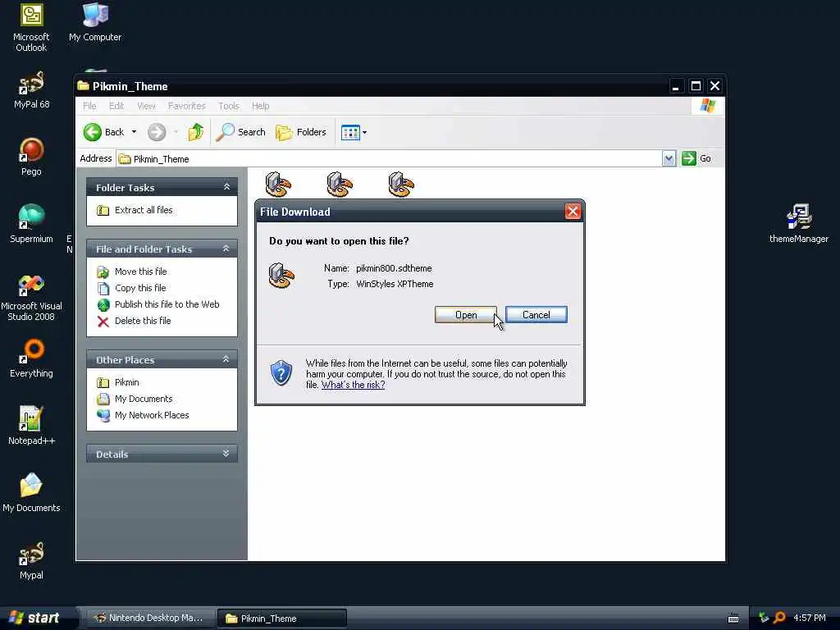Open the Everything search shortcut
Viewport: 840px width, 630px height.
point(31,358)
